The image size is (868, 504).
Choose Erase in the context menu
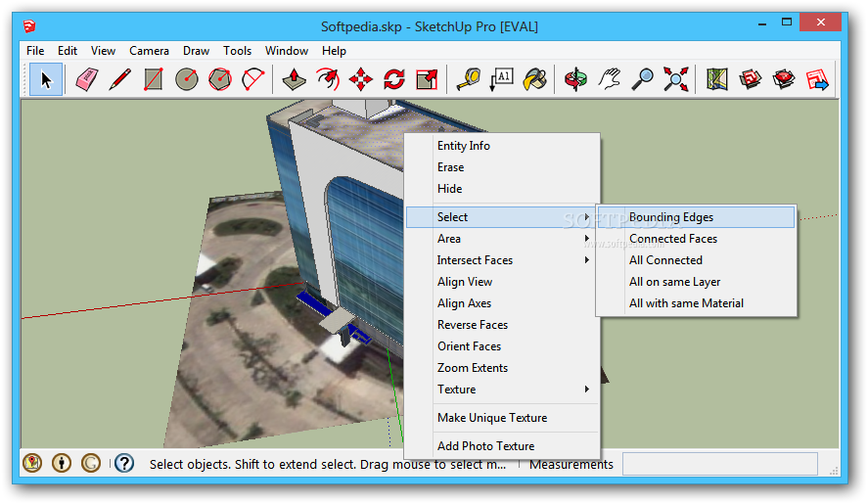[503, 167]
